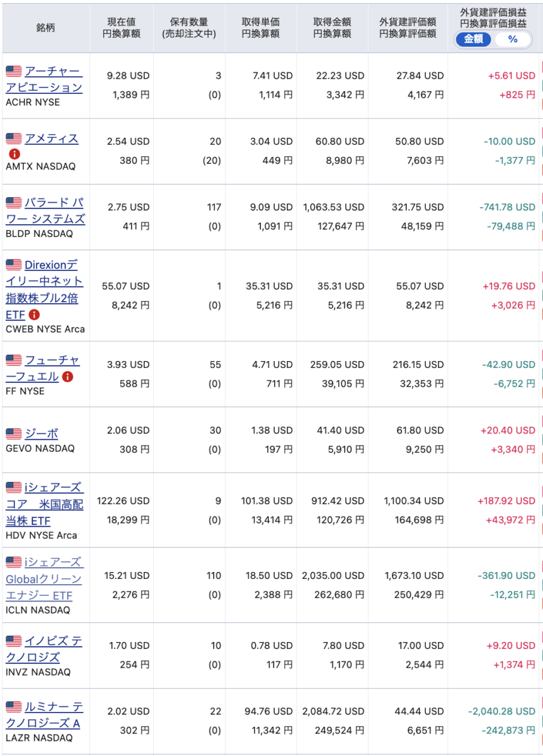
Task: Open the アメティス stock page
Action: (52, 139)
